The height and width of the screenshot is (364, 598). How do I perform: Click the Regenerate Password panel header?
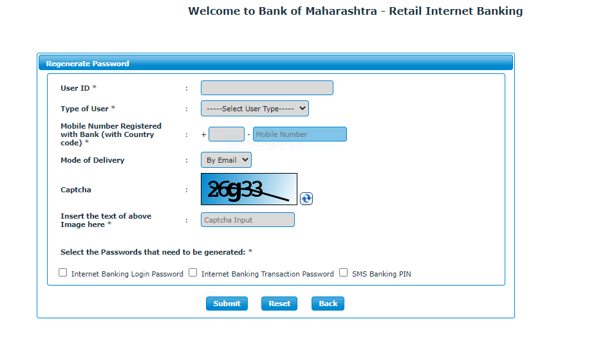coord(276,63)
